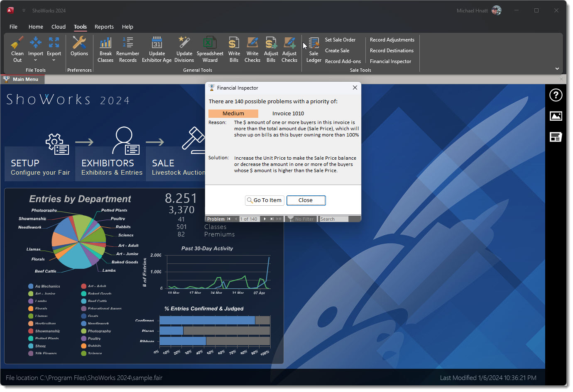Expand the Import dropdown arrow
Screen dimensions: 573x392
point(36,60)
